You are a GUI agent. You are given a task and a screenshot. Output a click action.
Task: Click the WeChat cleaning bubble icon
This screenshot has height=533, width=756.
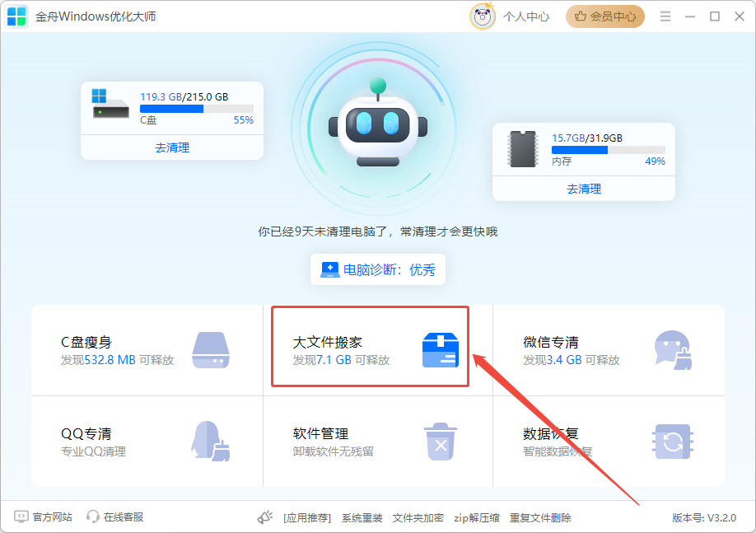click(x=673, y=350)
